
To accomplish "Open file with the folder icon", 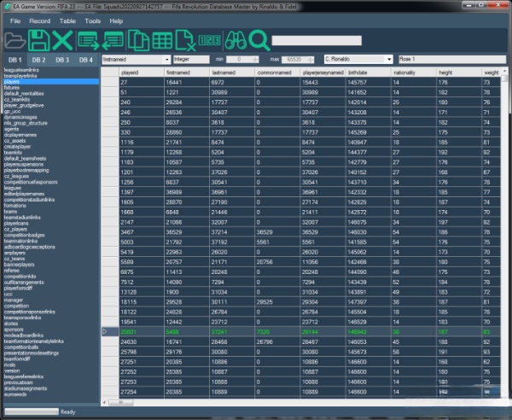I will pyautogui.click(x=15, y=40).
